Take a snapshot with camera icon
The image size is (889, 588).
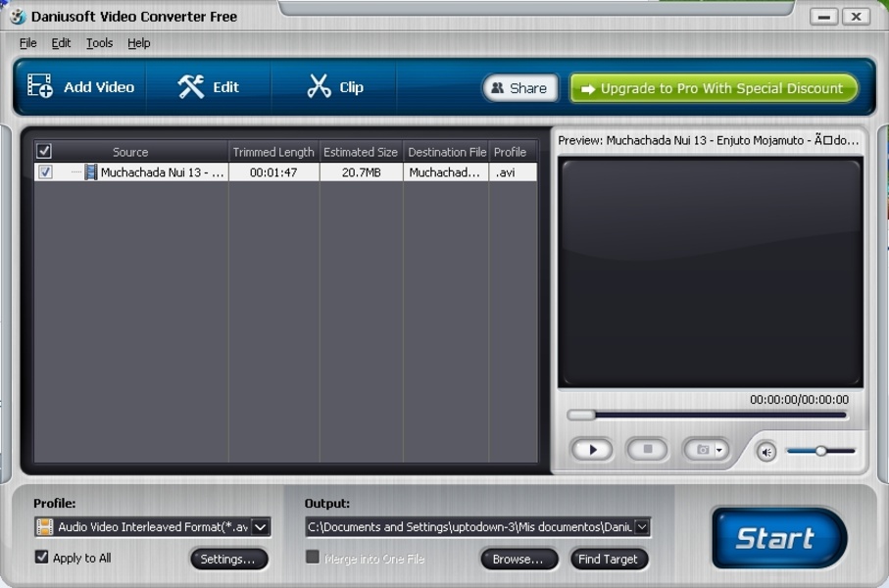pyautogui.click(x=702, y=450)
